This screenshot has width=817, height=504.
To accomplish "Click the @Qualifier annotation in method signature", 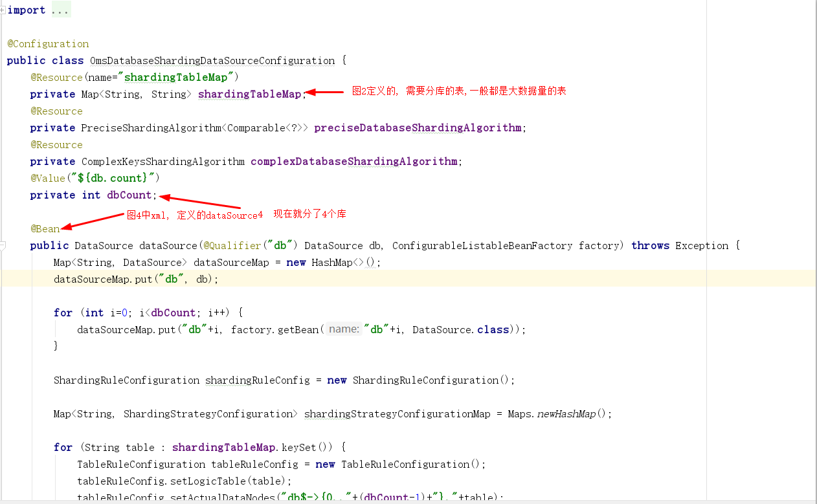I will pyautogui.click(x=232, y=246).
